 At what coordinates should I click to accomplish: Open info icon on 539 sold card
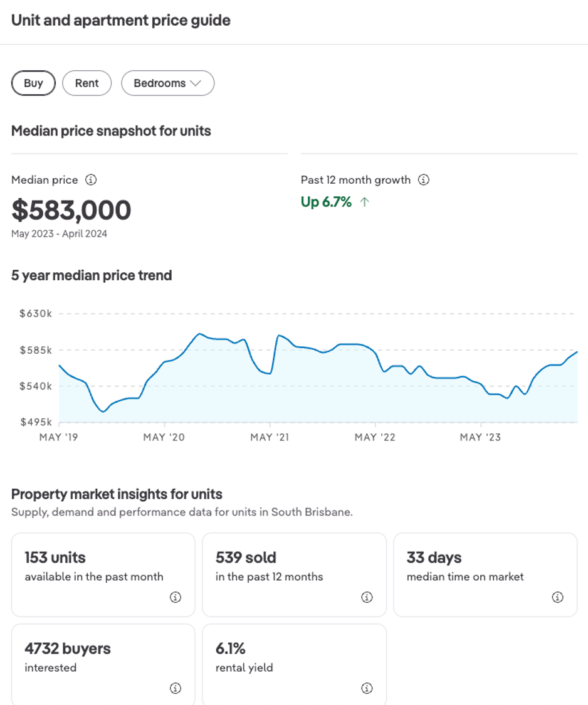367,597
